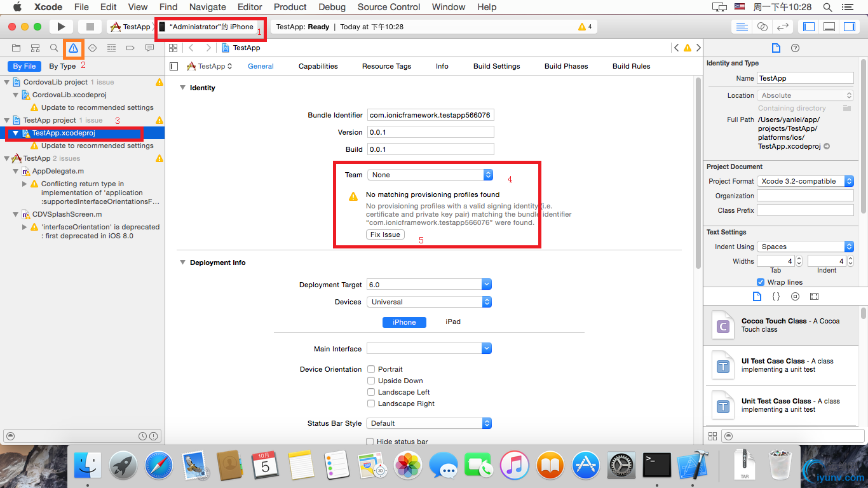The width and height of the screenshot is (868, 488).
Task: Switch to the Assistant editor
Action: 763,27
